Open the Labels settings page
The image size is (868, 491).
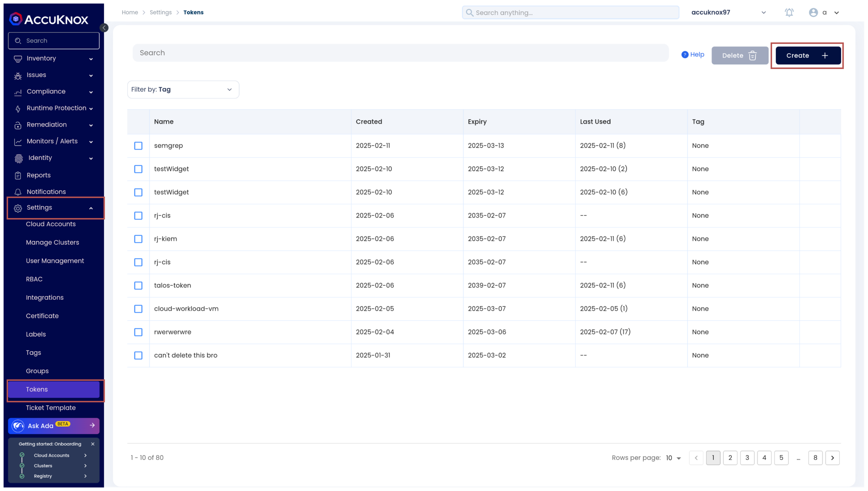(36, 334)
